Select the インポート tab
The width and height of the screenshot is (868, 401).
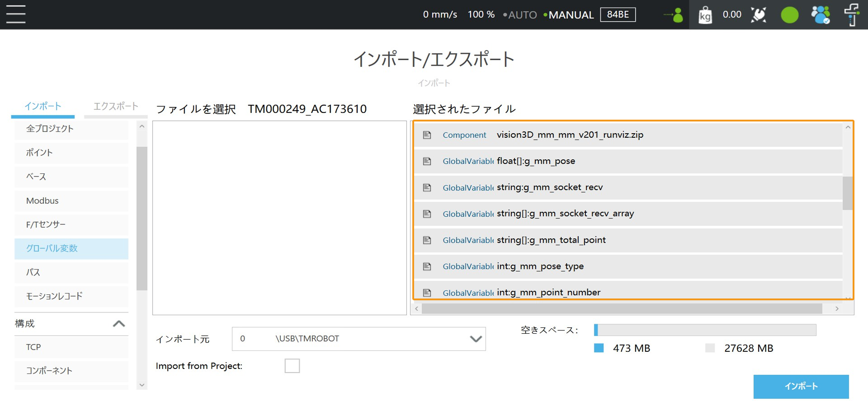(43, 107)
